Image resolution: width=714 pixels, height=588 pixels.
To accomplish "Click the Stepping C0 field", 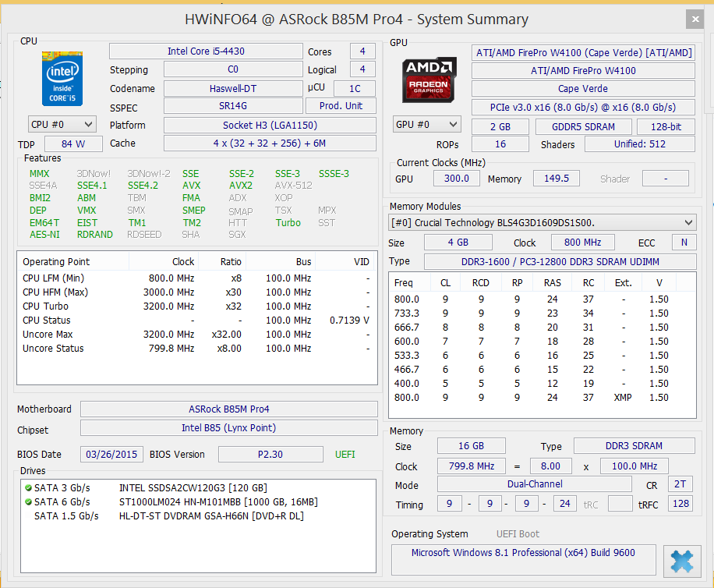I will tap(233, 69).
